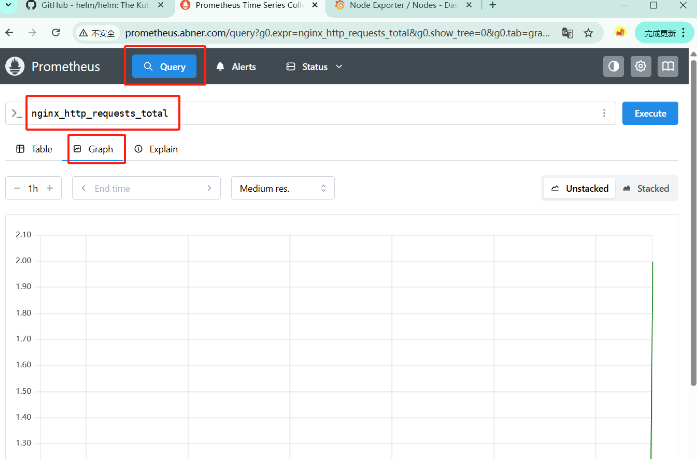Click the browser address bar URL
This screenshot has height=461, width=700.
pyautogui.click(x=337, y=33)
